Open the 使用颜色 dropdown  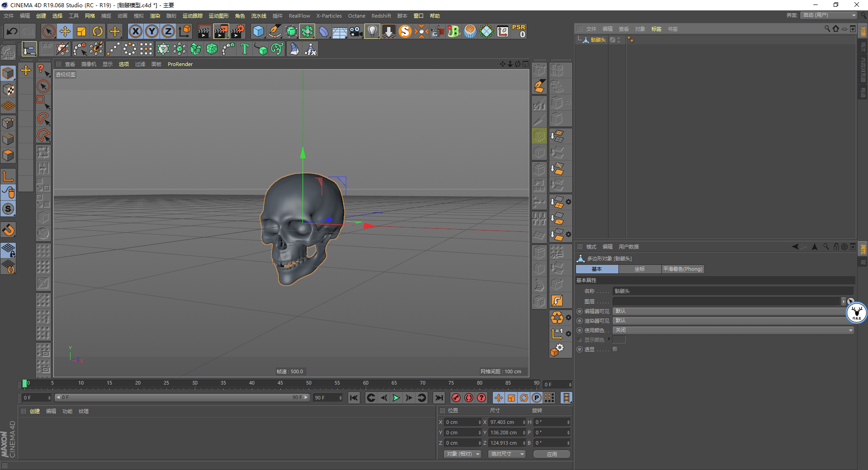733,330
